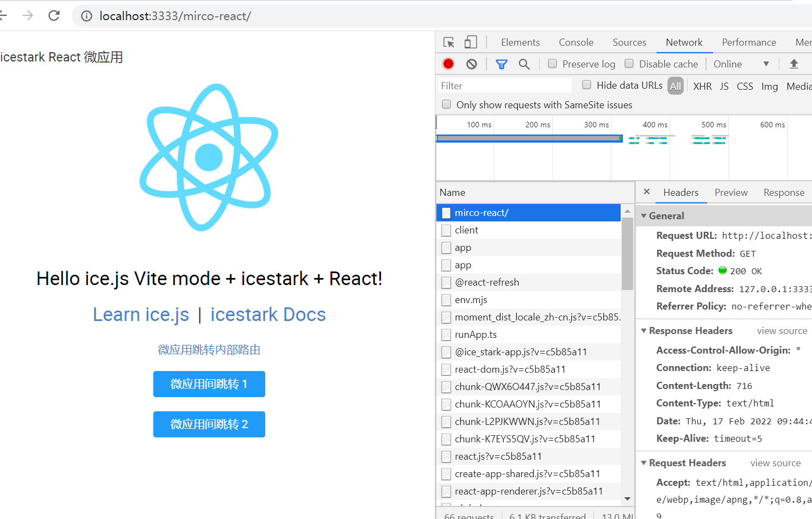This screenshot has height=519, width=812.
Task: Check Hide data URLs
Action: pos(586,85)
